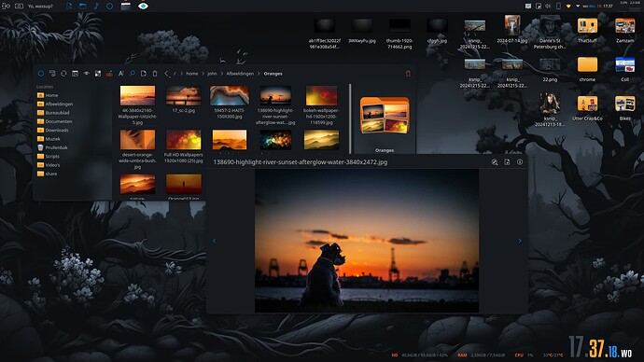Show the previous image with the left arrow
The image size is (644, 362).
tap(214, 241)
